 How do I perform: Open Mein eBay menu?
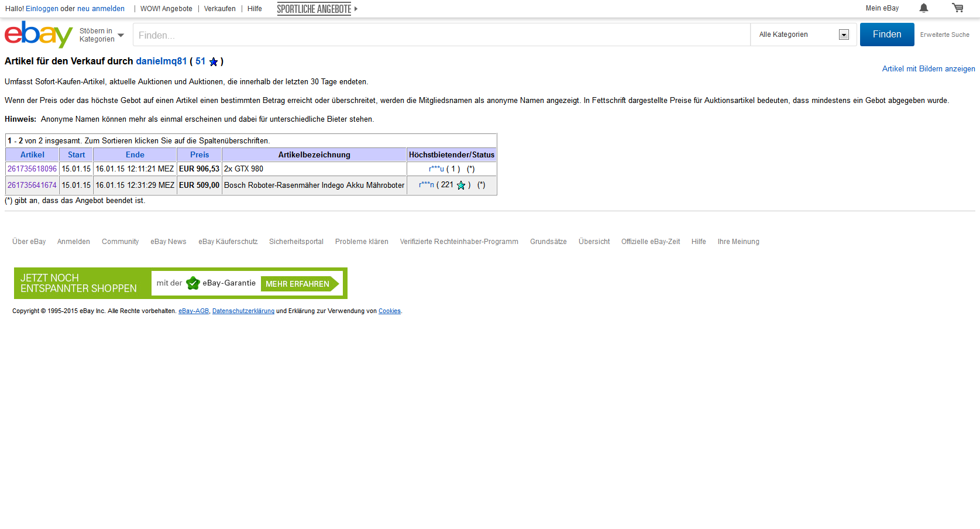click(x=882, y=8)
